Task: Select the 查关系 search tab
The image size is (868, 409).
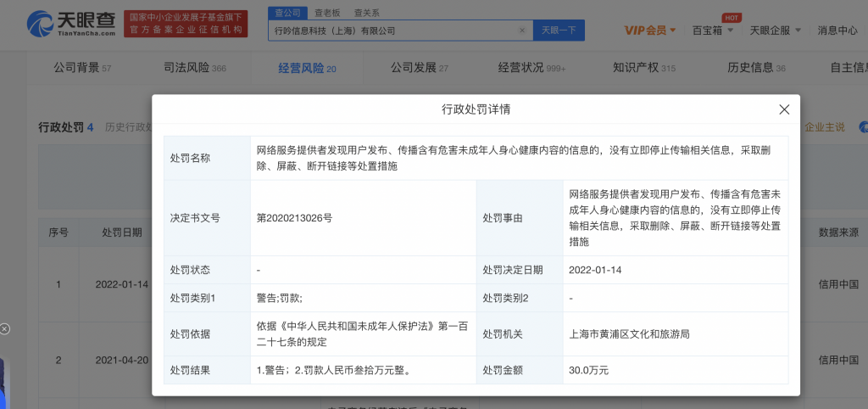Action: click(367, 12)
